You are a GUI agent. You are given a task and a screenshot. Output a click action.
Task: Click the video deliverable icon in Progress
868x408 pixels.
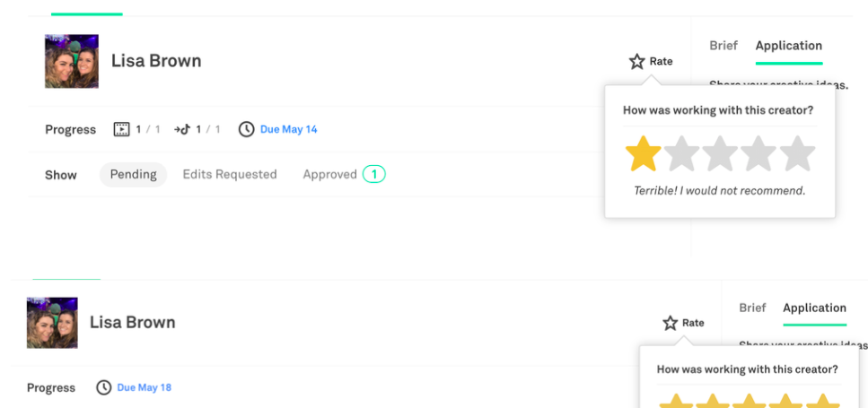point(122,129)
